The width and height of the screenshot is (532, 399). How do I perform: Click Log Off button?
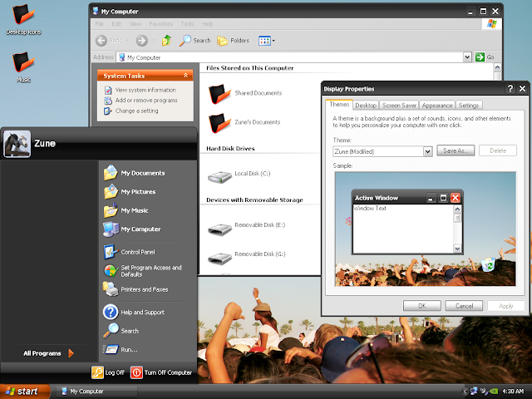[108, 372]
